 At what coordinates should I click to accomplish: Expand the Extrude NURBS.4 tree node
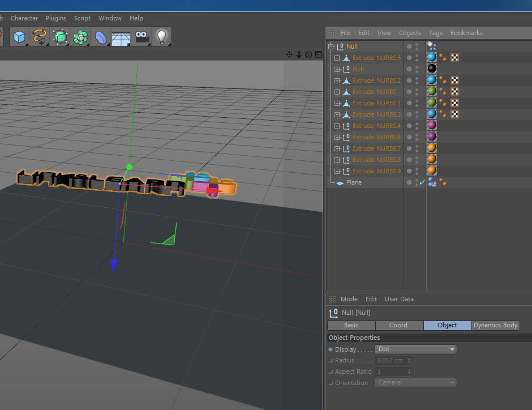(x=337, y=126)
